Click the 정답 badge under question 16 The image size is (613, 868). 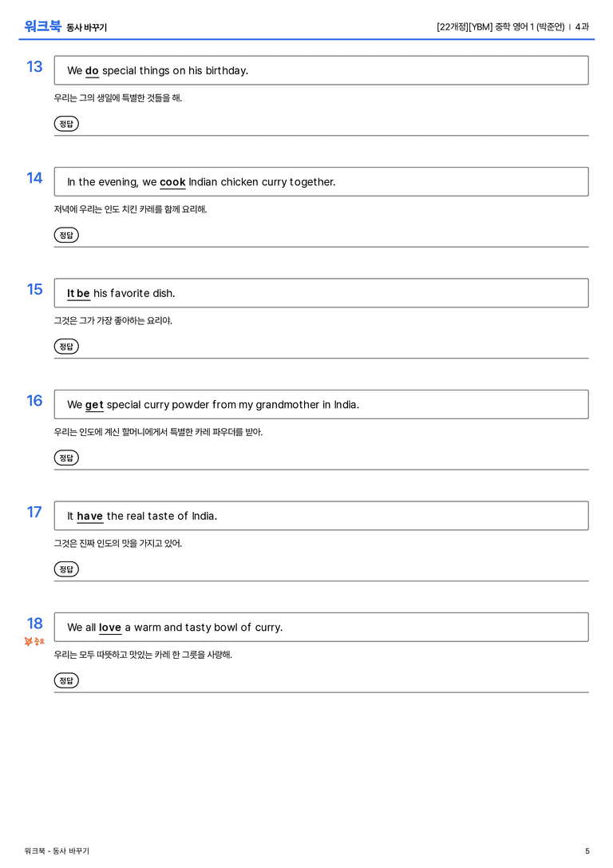[x=66, y=458]
